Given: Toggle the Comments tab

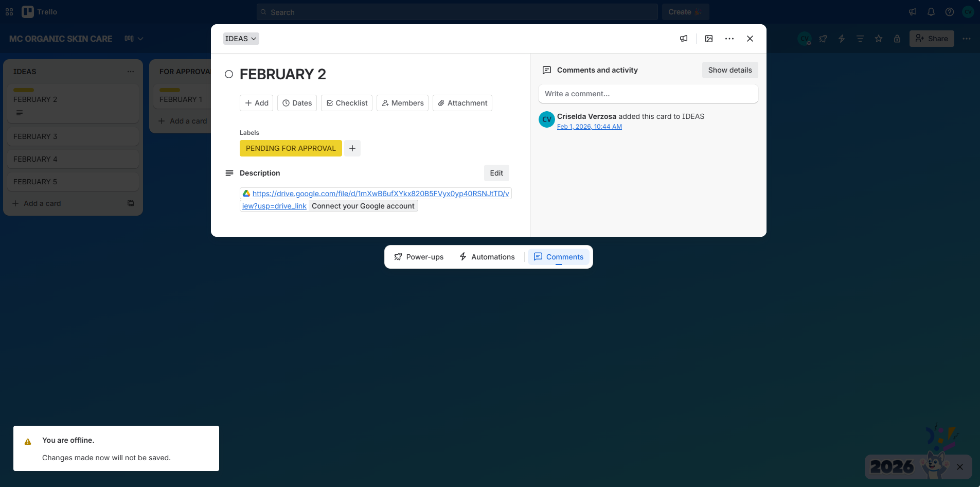Looking at the screenshot, I should click(559, 257).
